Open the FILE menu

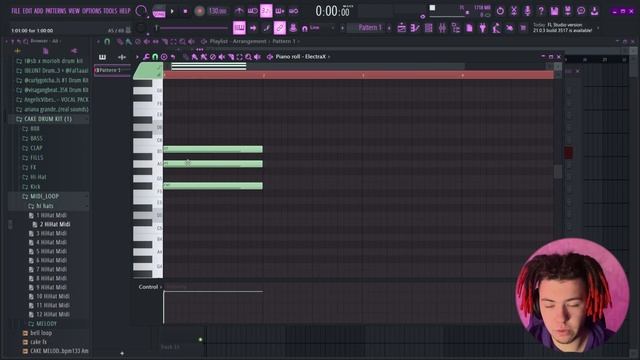(16, 11)
